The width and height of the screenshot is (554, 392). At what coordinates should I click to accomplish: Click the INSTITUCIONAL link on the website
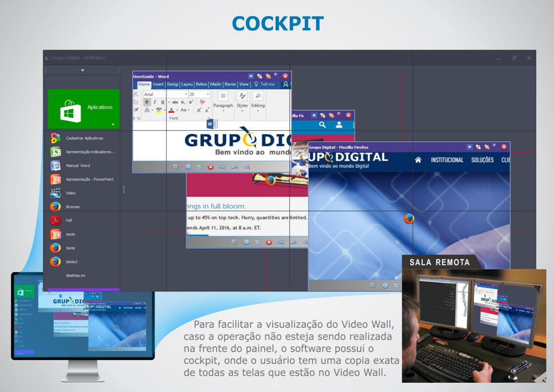(x=447, y=160)
